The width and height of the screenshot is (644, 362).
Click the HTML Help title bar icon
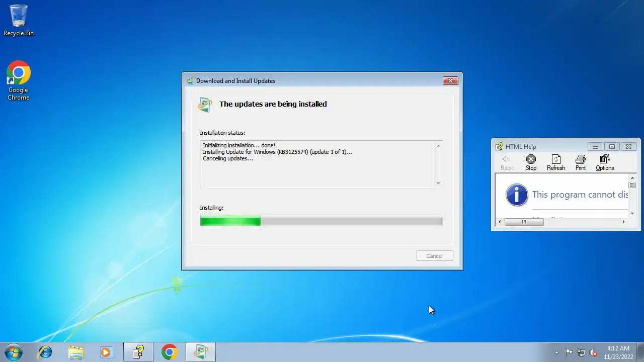pos(500,147)
